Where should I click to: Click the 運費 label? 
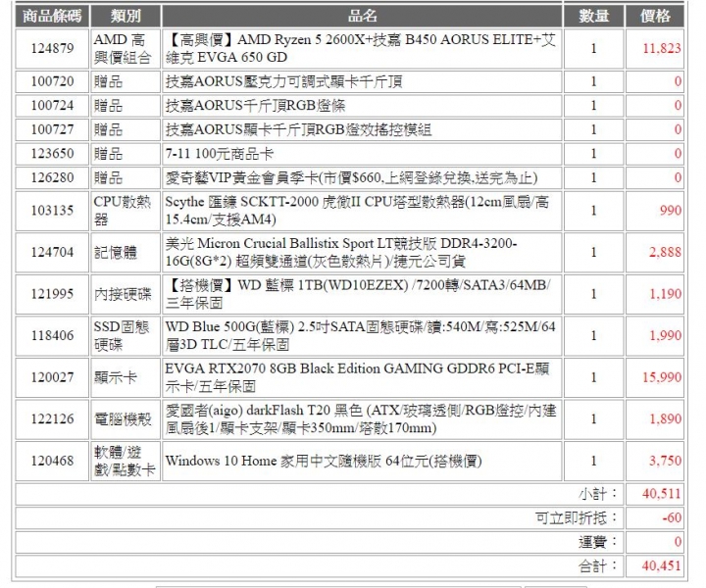[598, 542]
